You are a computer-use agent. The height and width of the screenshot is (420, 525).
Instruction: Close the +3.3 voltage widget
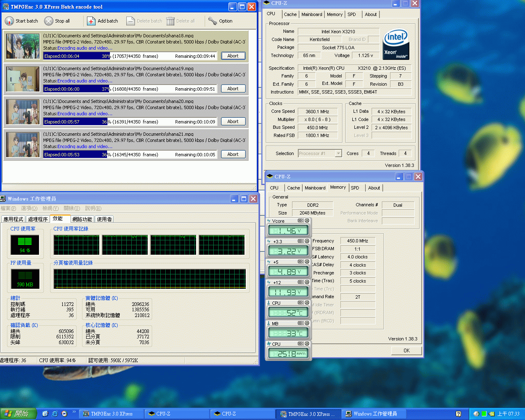click(x=307, y=241)
